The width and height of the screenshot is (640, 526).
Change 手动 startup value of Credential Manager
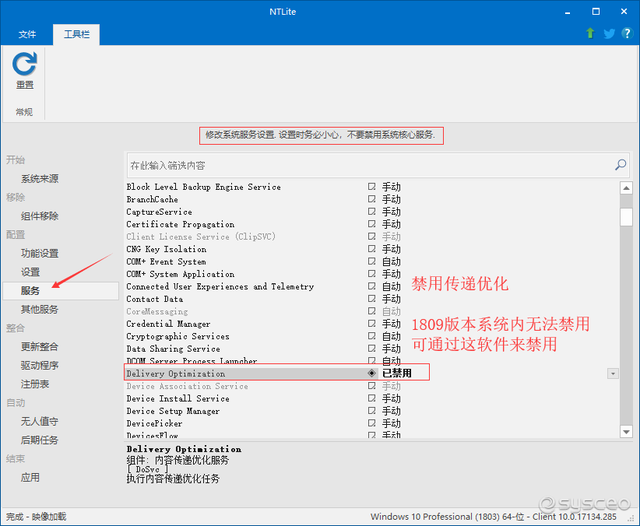click(391, 324)
